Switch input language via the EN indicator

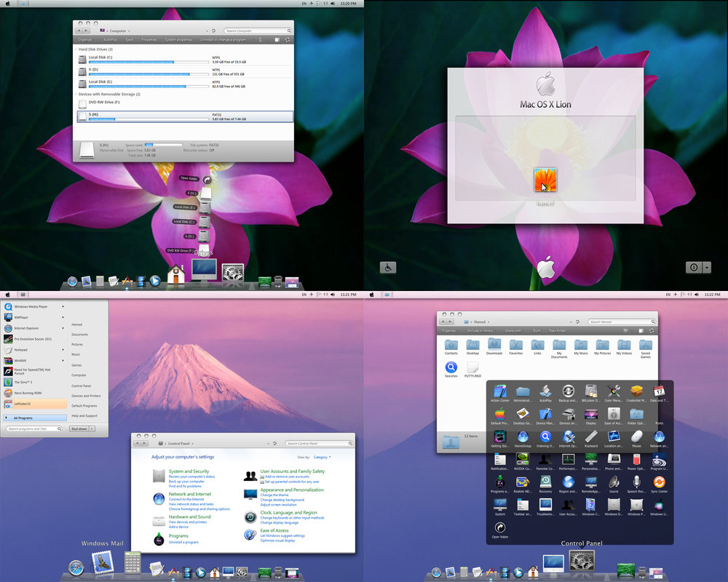[304, 4]
